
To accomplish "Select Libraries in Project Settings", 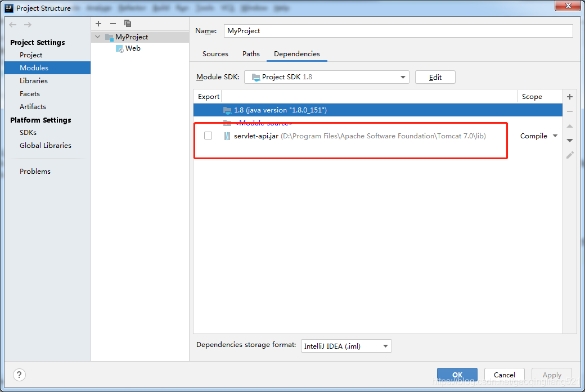I will [x=34, y=80].
